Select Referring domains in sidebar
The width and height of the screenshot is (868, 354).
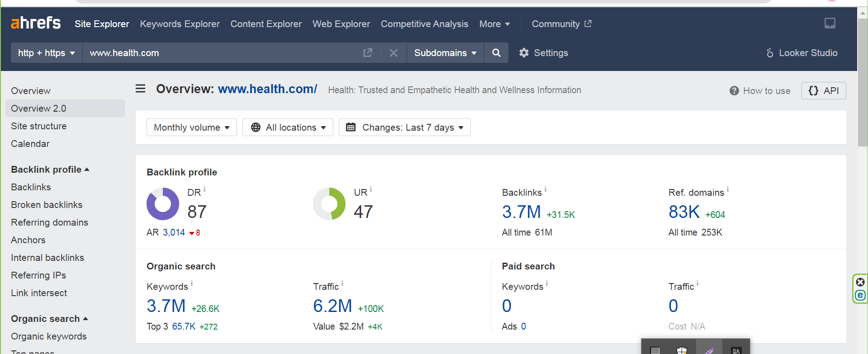coord(50,222)
